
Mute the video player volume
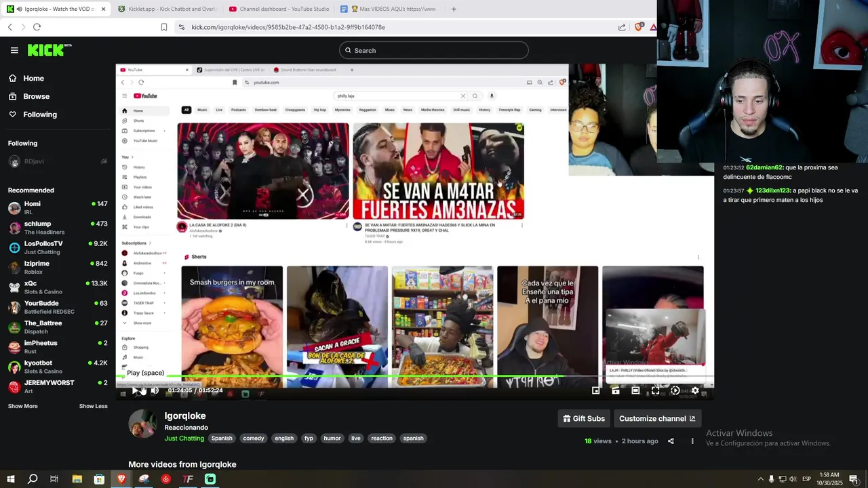pos(155,390)
